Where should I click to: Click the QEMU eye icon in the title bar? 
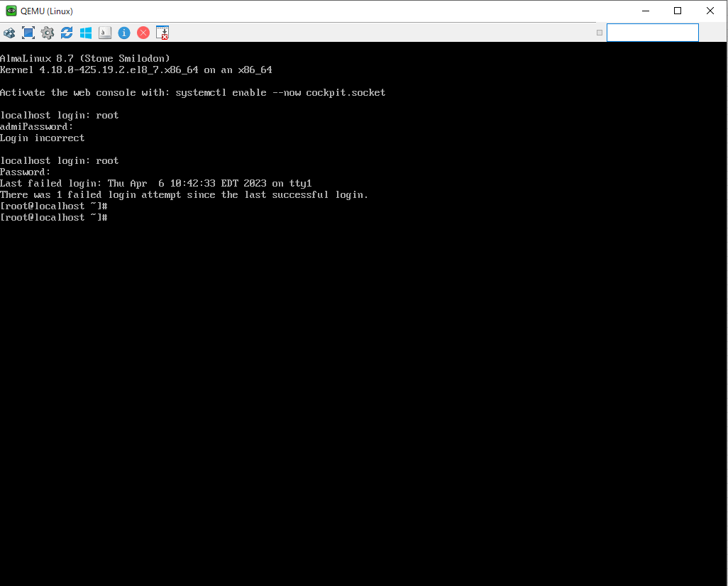coord(11,11)
